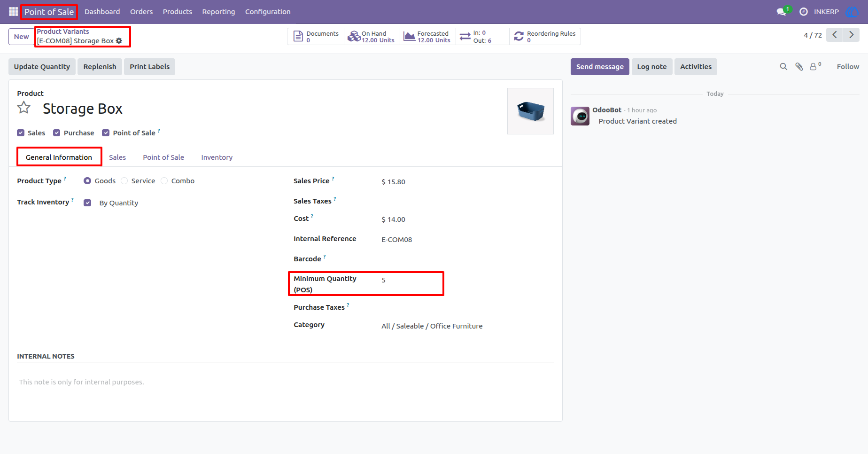Click the Send message button
868x454 pixels.
pyautogui.click(x=600, y=67)
